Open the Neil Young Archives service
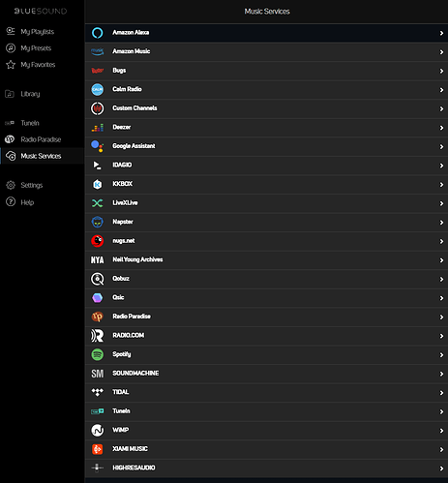448x483 pixels. pyautogui.click(x=266, y=260)
